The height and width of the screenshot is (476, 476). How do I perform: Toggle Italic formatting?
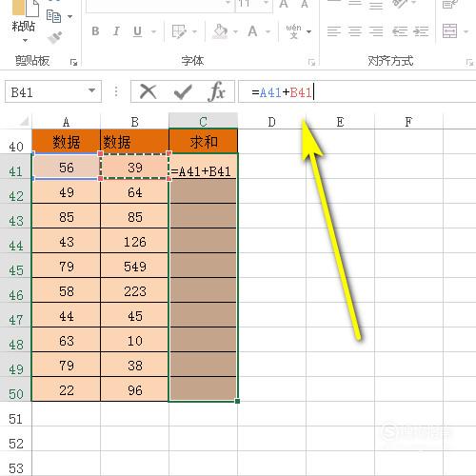[116, 31]
